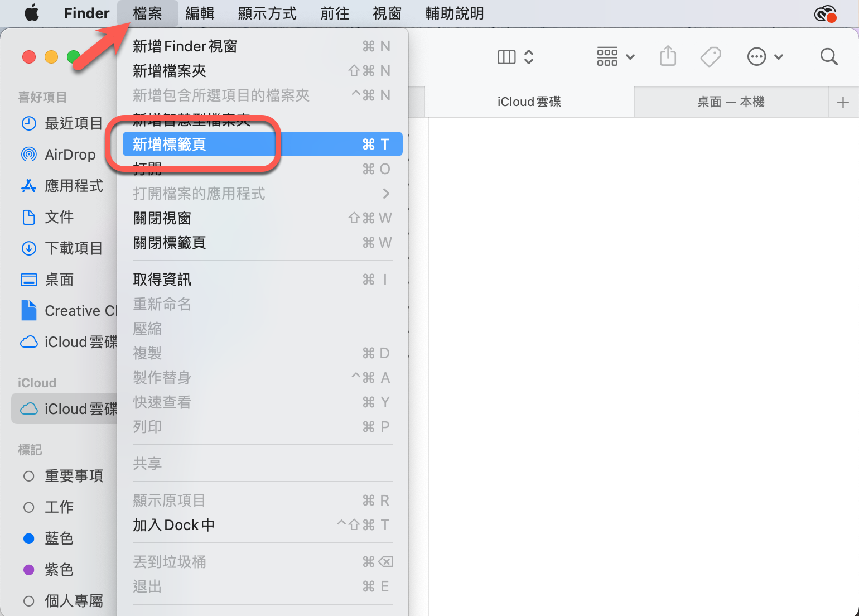Click the Share toolbar icon
The height and width of the screenshot is (616, 859).
click(668, 56)
